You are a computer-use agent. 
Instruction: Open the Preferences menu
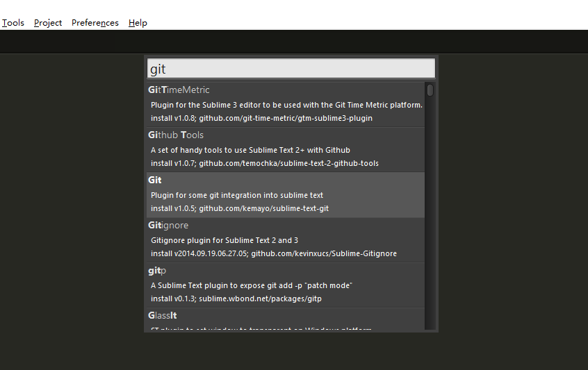click(95, 23)
